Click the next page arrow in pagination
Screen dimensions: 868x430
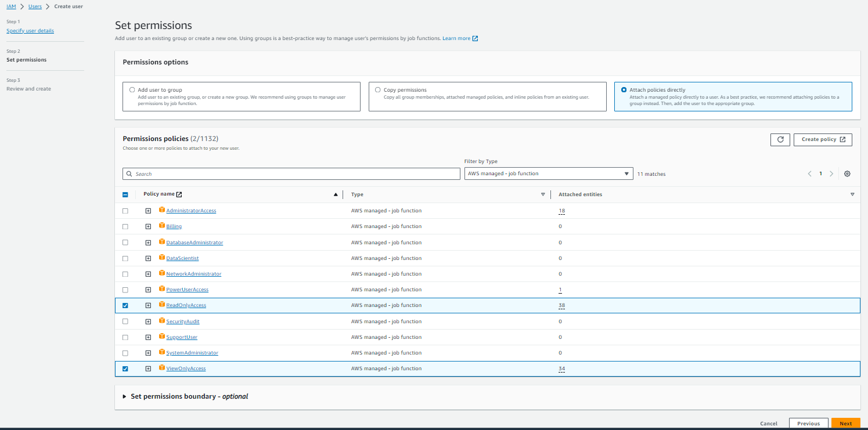[x=831, y=174]
